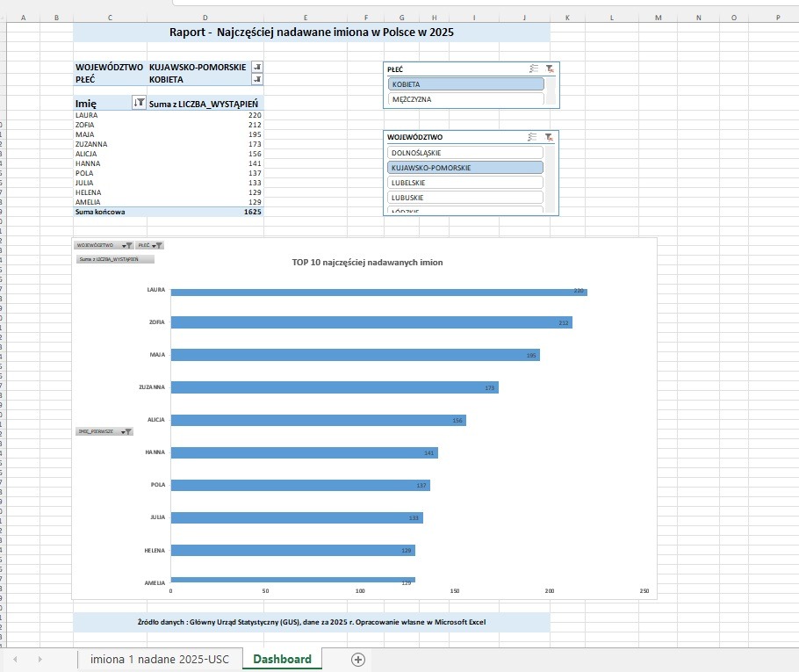Viewport: 799px width, 672px height.
Task: Click KUJAWSKO-POMORSKIE filter value cell
Action: (x=199, y=67)
